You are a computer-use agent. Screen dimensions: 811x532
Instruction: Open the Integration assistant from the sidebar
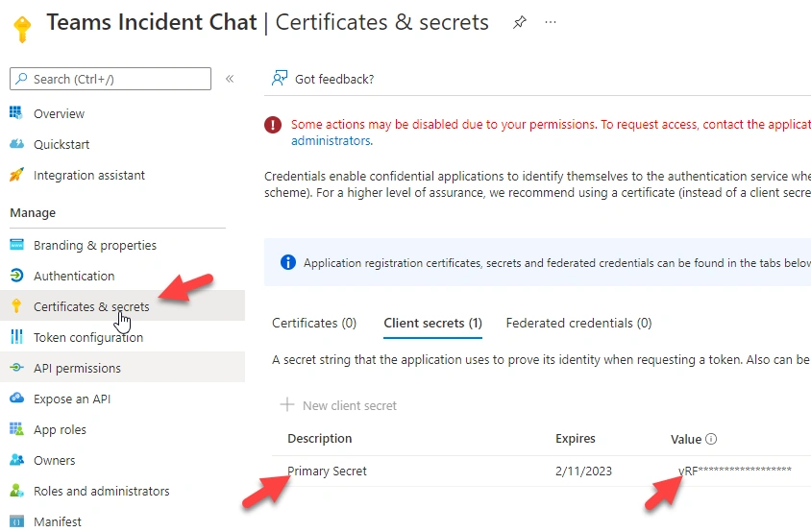pos(123,176)
